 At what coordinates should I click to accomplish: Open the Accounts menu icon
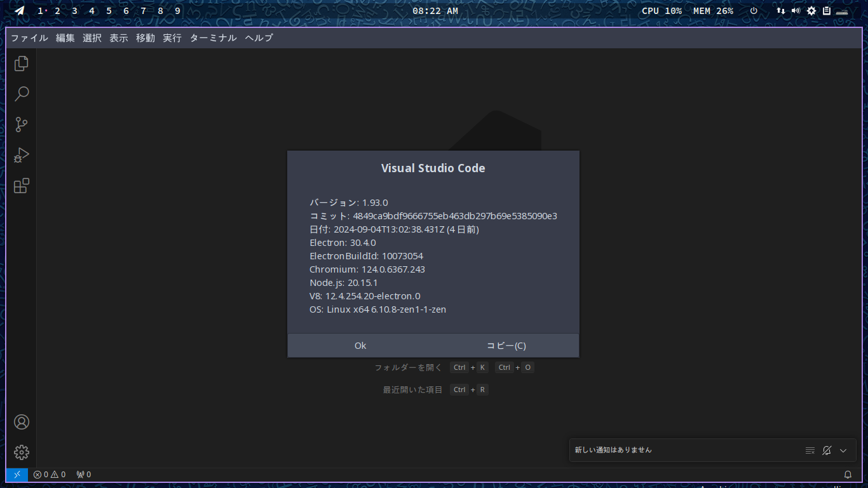pos(22,422)
